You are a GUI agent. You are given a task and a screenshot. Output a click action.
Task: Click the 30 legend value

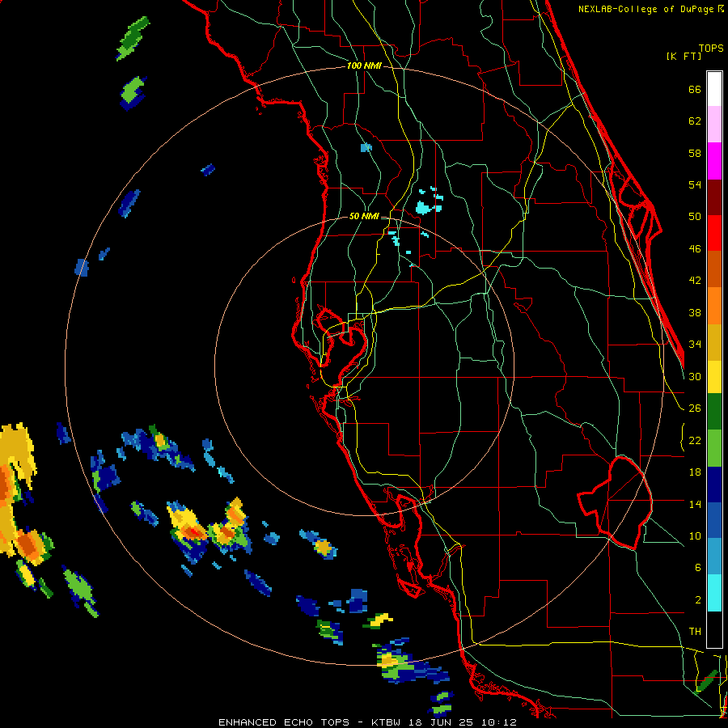695,376
